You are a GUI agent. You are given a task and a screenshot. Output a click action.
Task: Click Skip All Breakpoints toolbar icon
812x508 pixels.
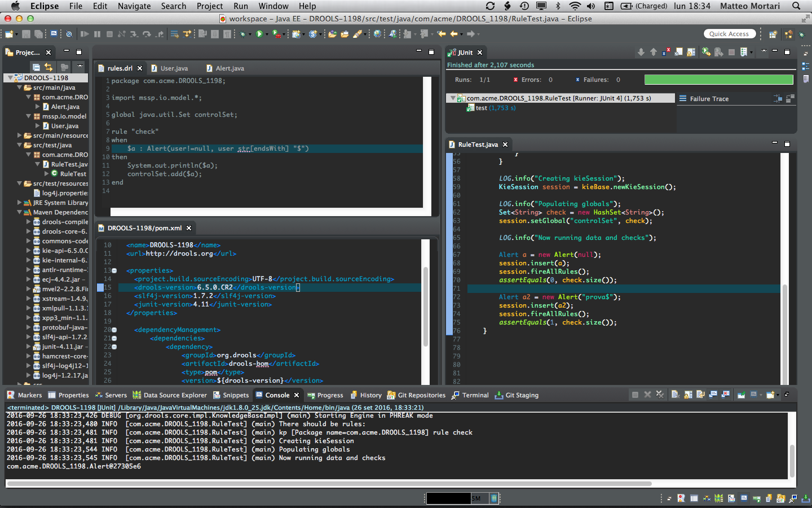click(69, 34)
